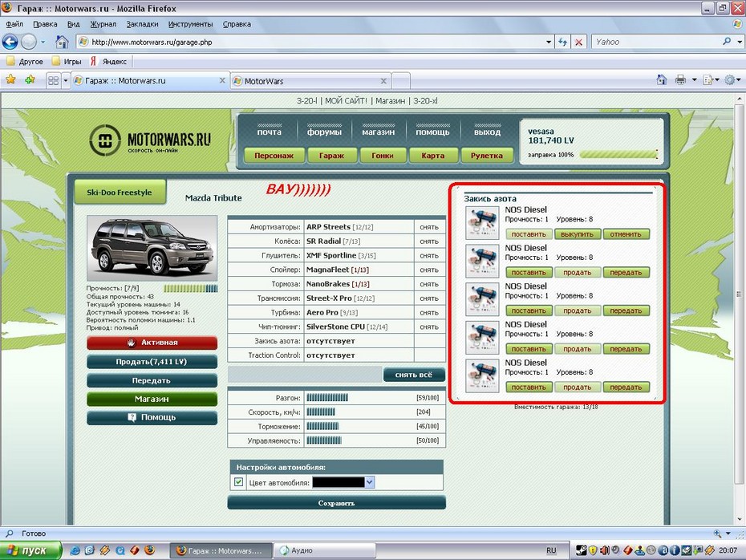The width and height of the screenshot is (746, 560).
Task: Open the browser Home page icon
Action: click(62, 42)
